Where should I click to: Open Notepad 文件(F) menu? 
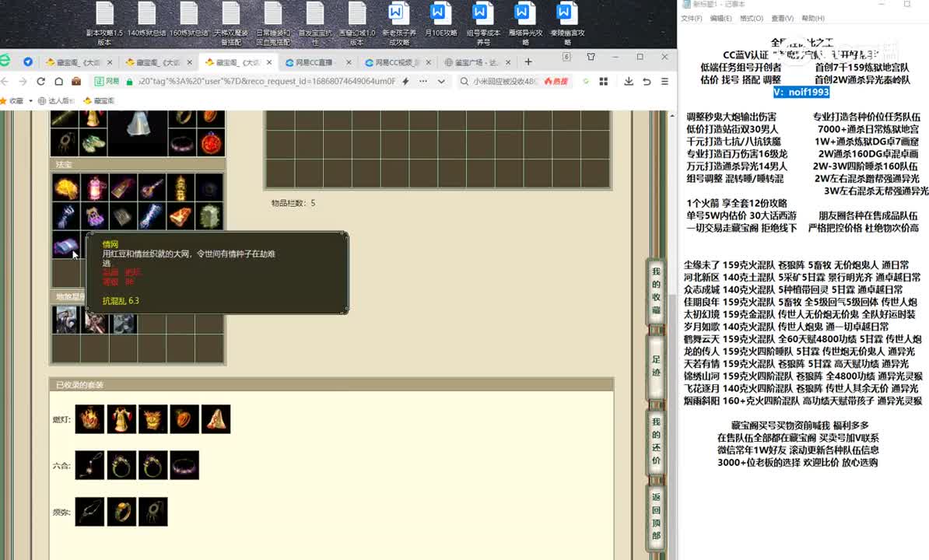pyautogui.click(x=691, y=19)
